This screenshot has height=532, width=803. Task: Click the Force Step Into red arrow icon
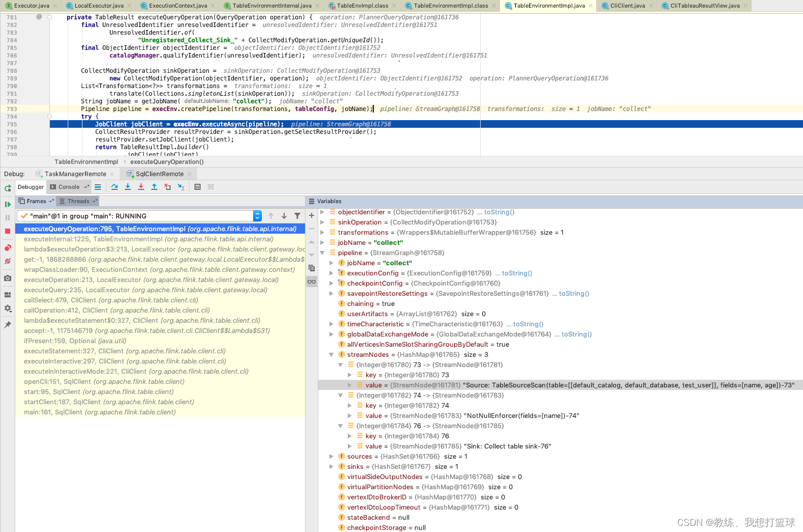point(141,187)
